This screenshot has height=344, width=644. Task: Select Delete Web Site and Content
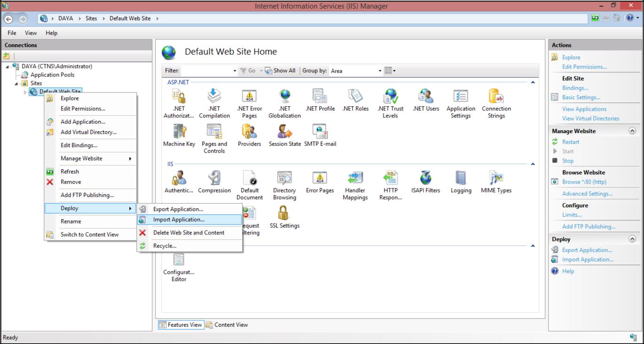(x=189, y=233)
